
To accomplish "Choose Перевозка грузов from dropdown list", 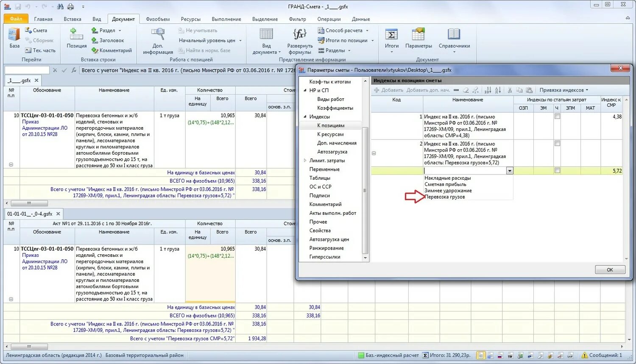I will (445, 197).
